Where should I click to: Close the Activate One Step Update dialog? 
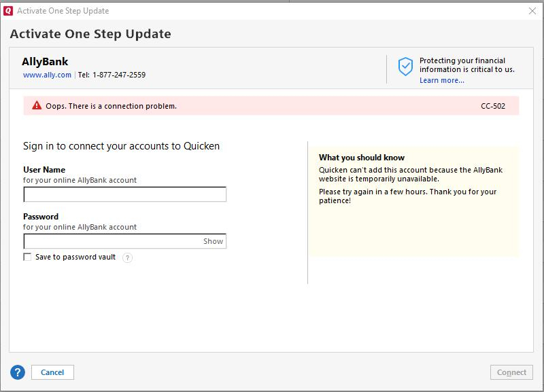click(x=532, y=11)
